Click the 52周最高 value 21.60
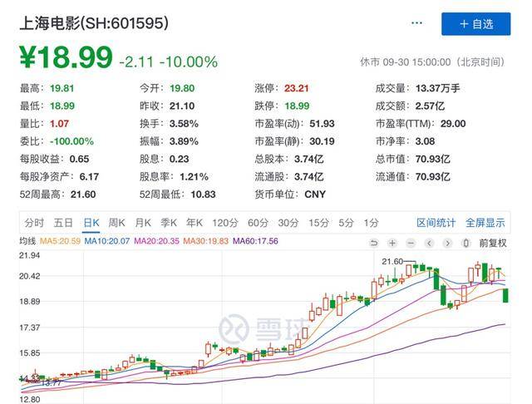This screenshot has height=404, width=532. tap(83, 194)
